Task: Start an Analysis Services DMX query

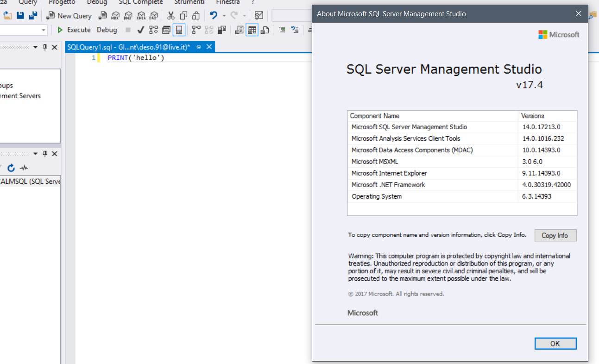Action: [128, 15]
